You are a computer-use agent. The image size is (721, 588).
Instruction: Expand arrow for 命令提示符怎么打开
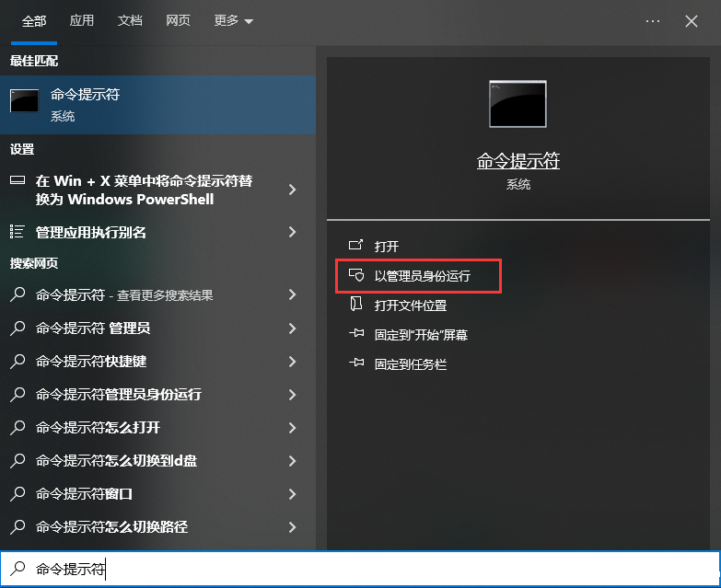coord(293,427)
